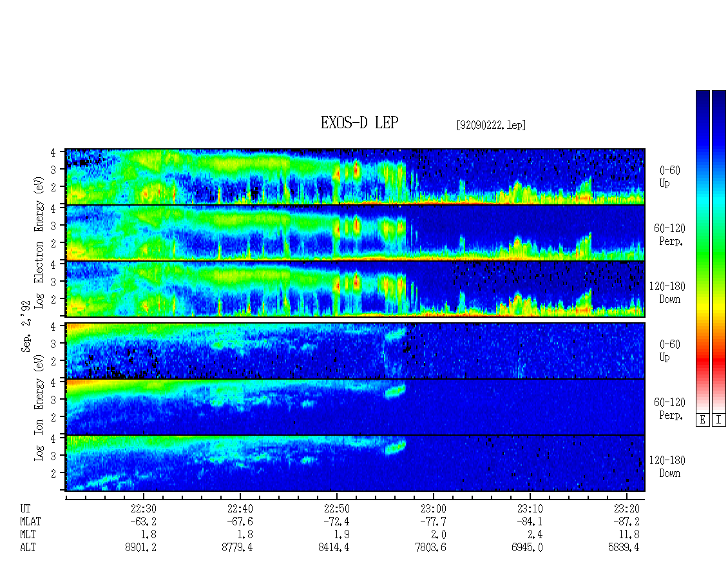
Task: Click '120-180 Down' label beside the ion panel
Action: tap(667, 467)
